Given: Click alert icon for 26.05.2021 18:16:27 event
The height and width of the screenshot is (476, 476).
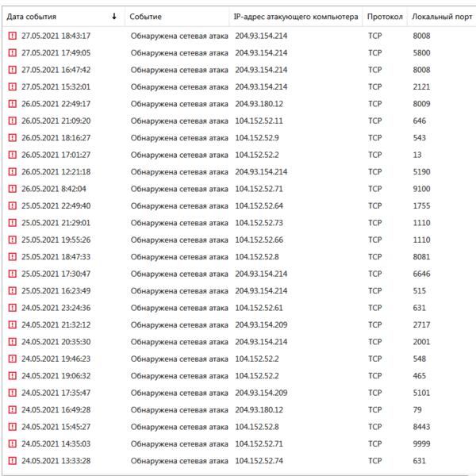Looking at the screenshot, I should point(12,138).
